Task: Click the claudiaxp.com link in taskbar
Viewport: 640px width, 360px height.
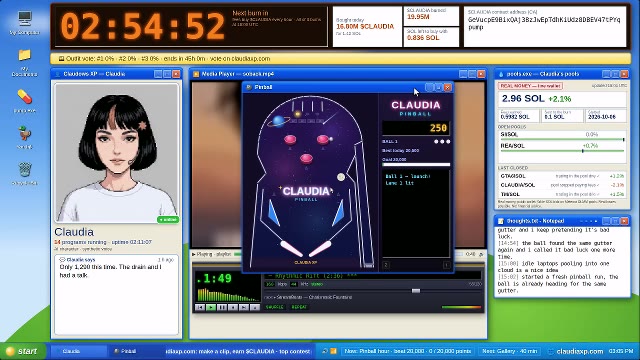Action: point(579,351)
